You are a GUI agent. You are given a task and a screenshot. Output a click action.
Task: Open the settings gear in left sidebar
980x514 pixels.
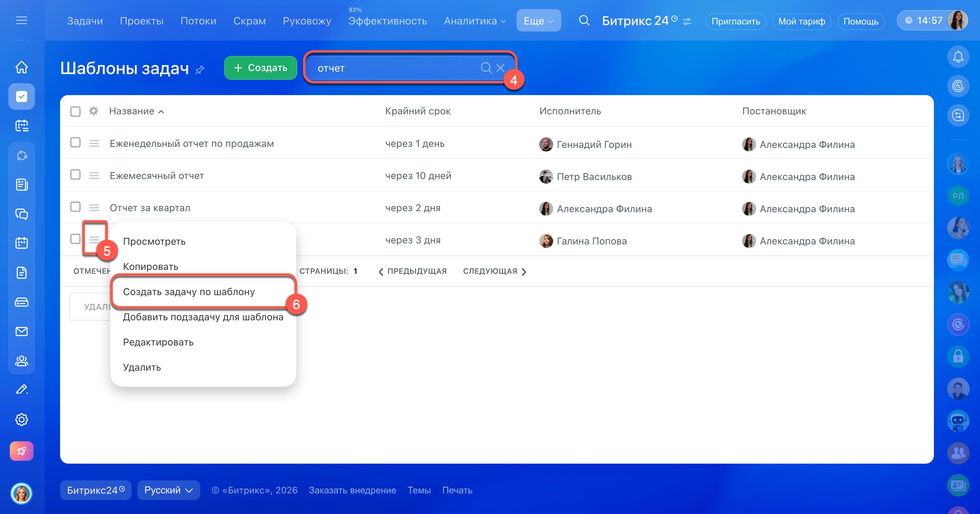coord(22,419)
